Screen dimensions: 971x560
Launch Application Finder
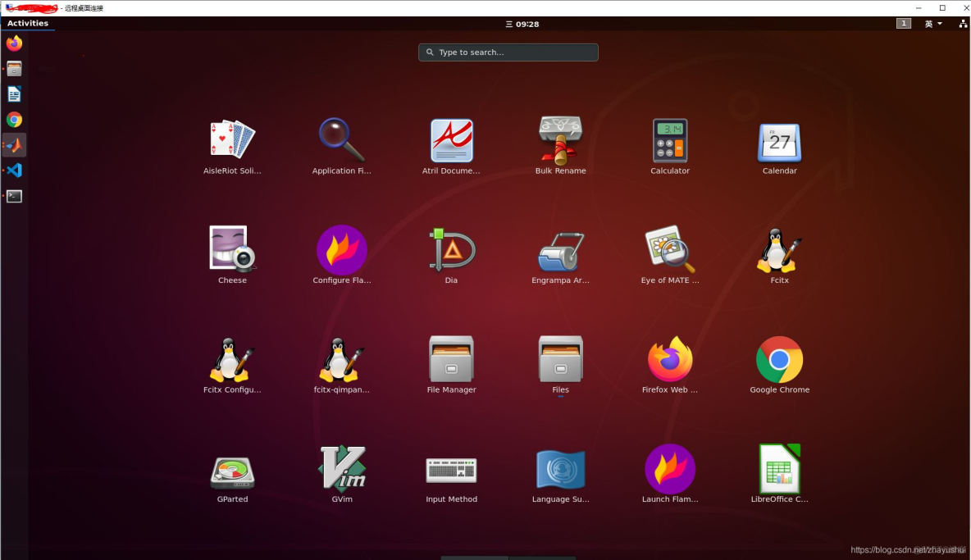click(342, 147)
